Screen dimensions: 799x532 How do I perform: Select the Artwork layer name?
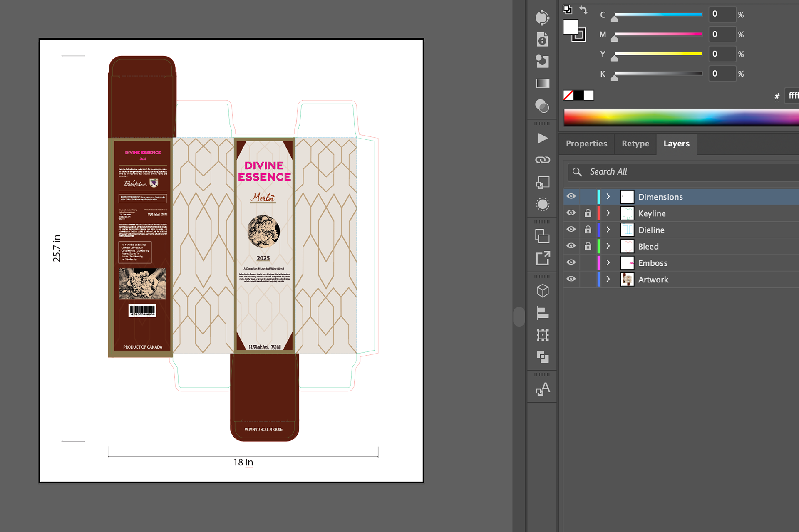click(x=653, y=280)
